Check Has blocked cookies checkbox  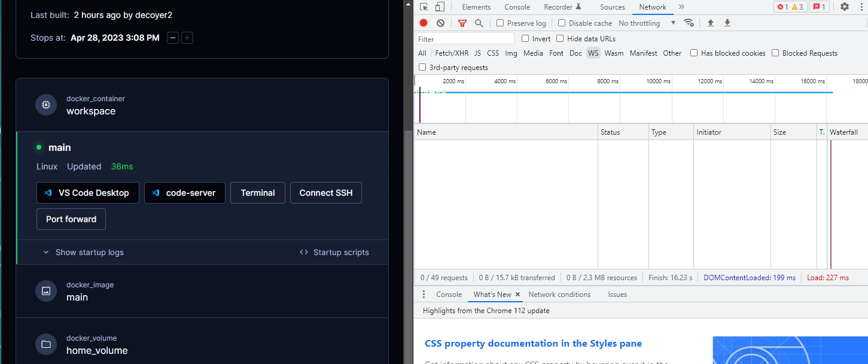pos(694,53)
